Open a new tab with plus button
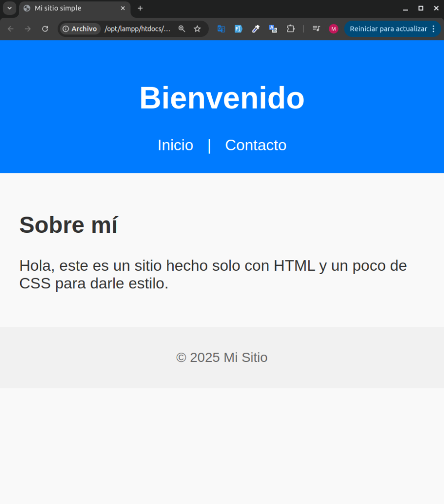Viewport: 444px width, 504px height. pos(140,8)
